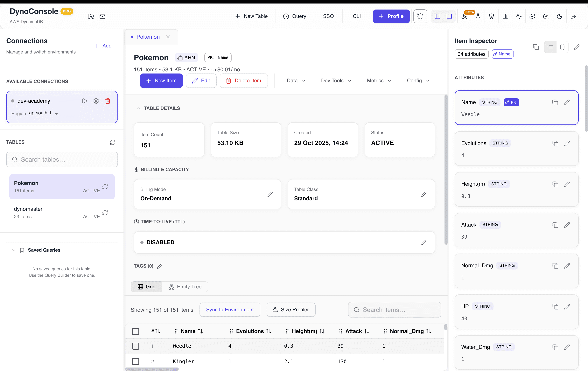Refresh the Pokemon table entry

[105, 187]
